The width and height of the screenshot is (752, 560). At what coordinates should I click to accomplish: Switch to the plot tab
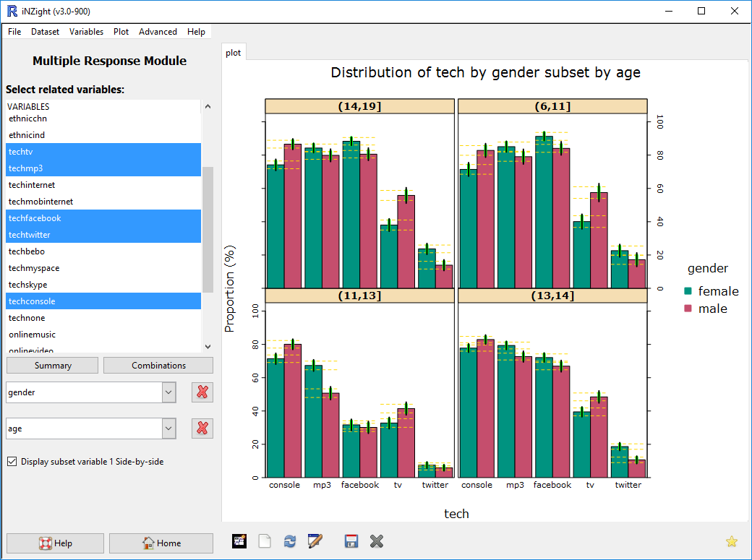pyautogui.click(x=234, y=52)
